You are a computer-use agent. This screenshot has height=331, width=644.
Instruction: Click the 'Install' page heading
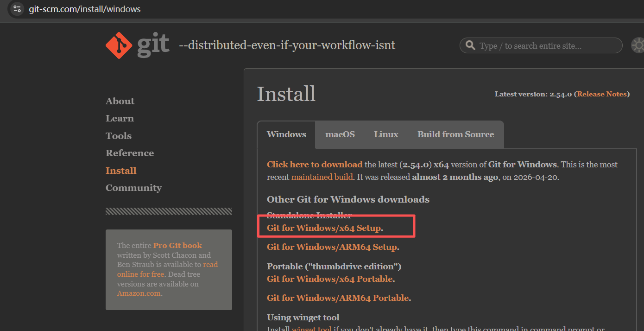click(286, 94)
